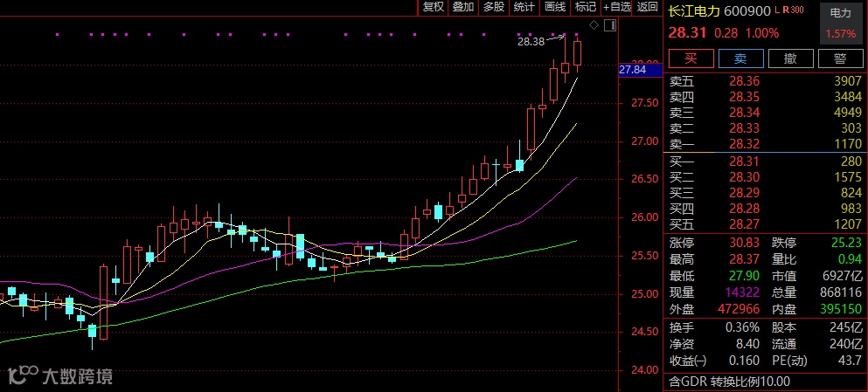Toggle the side panel layout icon
Image resolution: width=868 pixels, height=392 pixels.
coord(611,24)
